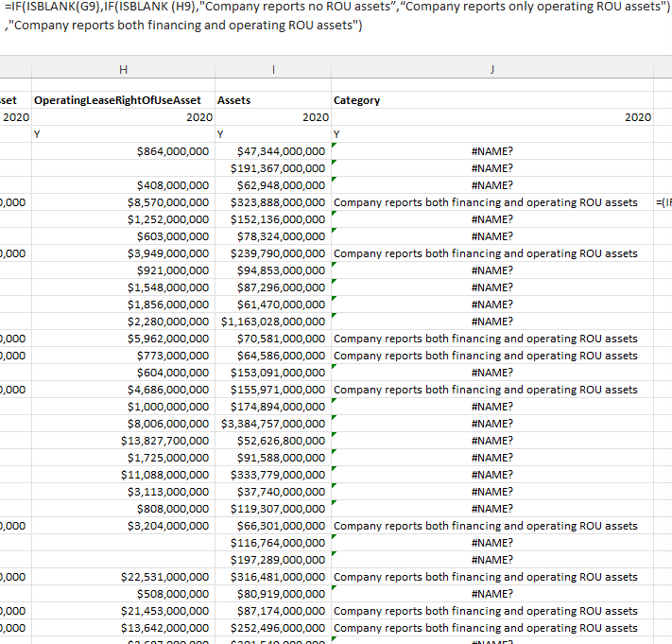Select cell with $921,000,000

[x=124, y=270]
